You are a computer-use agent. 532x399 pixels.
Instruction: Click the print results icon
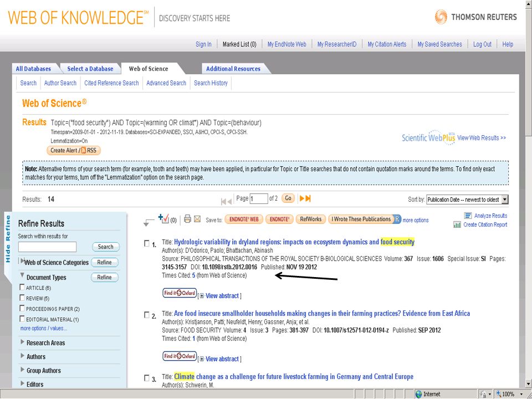pos(188,219)
